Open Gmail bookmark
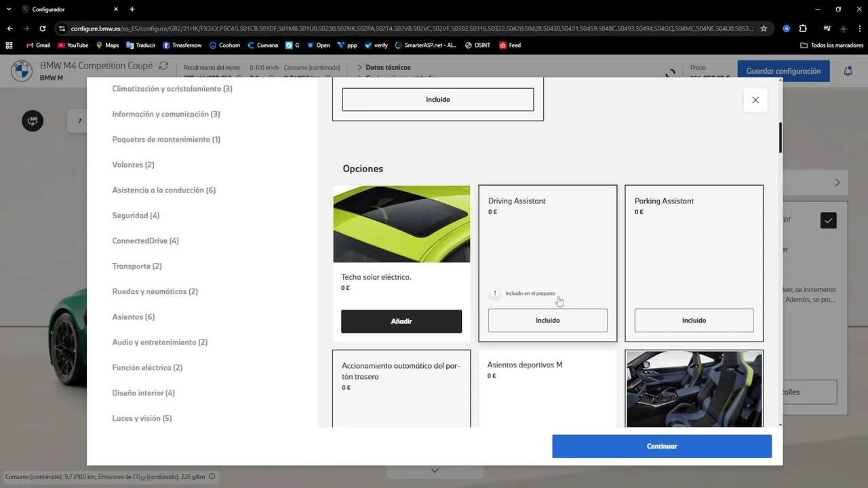 [x=38, y=45]
